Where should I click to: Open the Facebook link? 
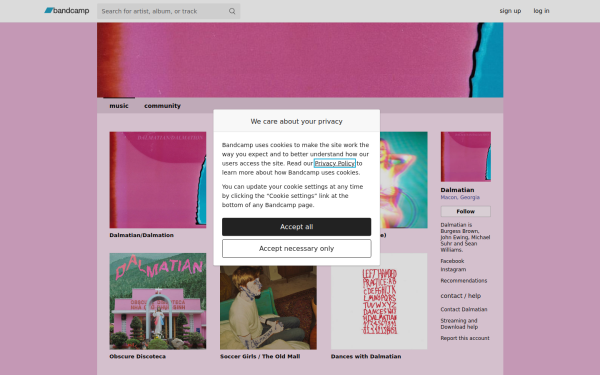[452, 261]
